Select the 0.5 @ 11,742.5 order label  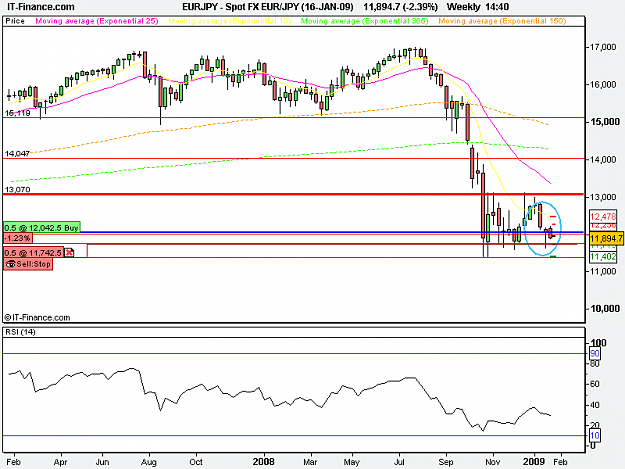coord(33,253)
